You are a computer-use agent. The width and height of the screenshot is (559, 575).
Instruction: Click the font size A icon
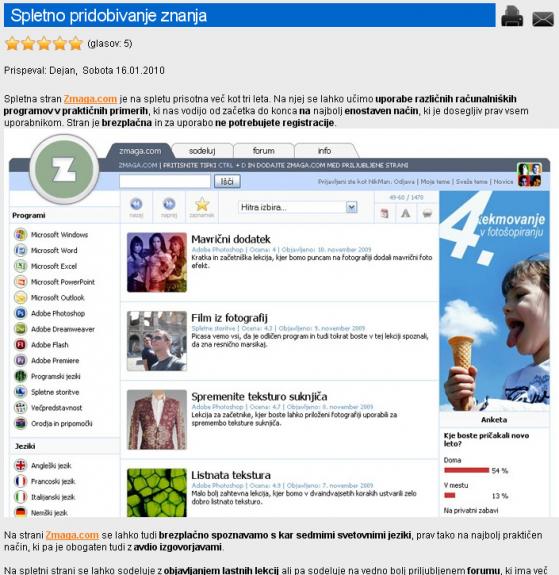point(406,213)
